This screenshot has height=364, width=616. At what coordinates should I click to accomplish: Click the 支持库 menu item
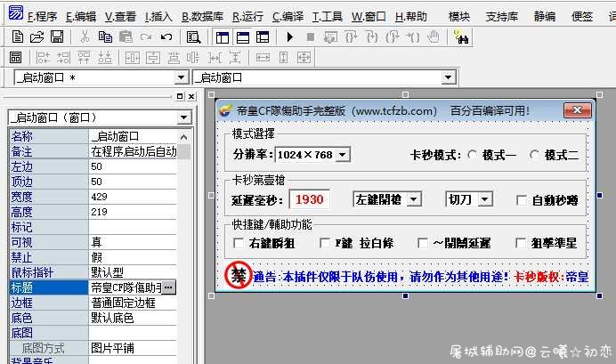coord(502,17)
